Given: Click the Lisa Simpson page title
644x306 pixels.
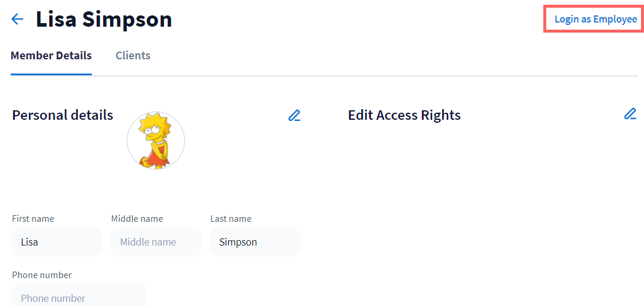Looking at the screenshot, I should coord(104,20).
